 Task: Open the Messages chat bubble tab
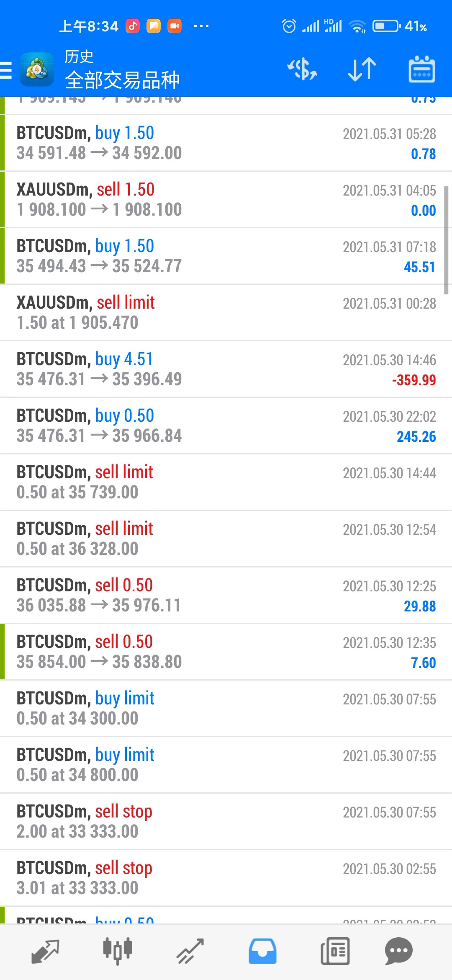coord(398,952)
